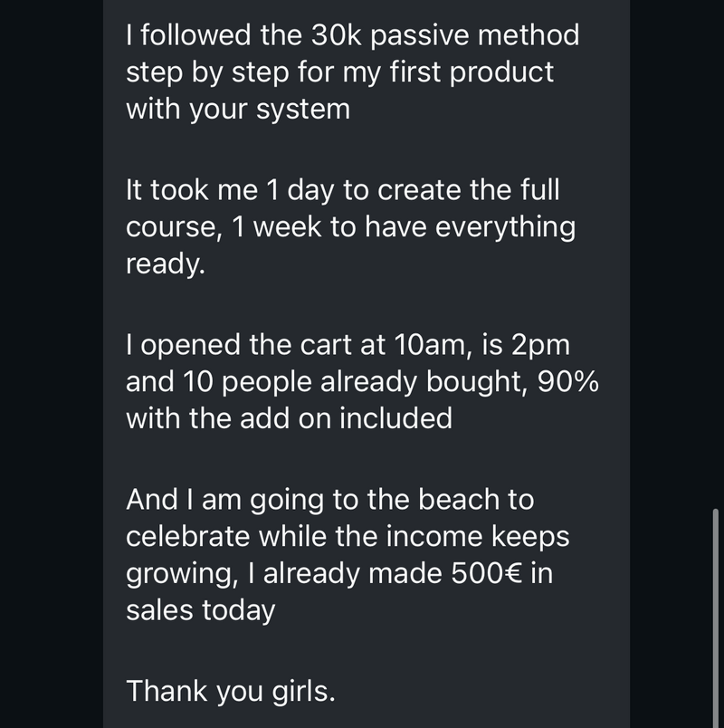Viewport: 724px width, 728px height.
Task: Click the word "course" at the paragraph start
Action: coord(169,228)
